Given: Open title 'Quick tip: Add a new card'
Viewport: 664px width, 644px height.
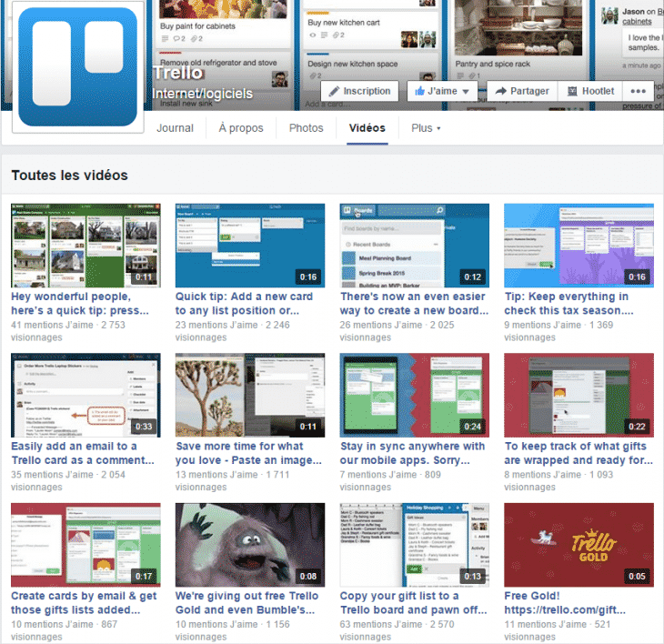Looking at the screenshot, I should click(x=245, y=304).
